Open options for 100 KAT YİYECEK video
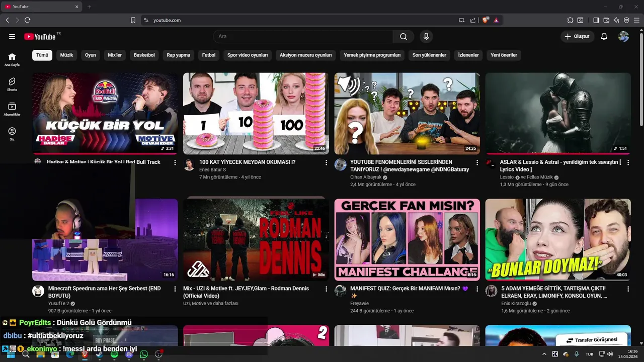 tap(326, 163)
